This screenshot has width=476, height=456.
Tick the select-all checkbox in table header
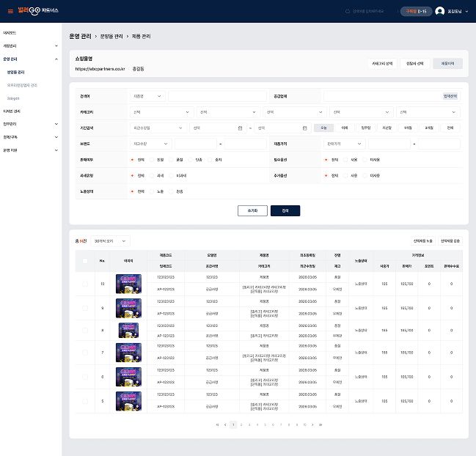pos(85,261)
